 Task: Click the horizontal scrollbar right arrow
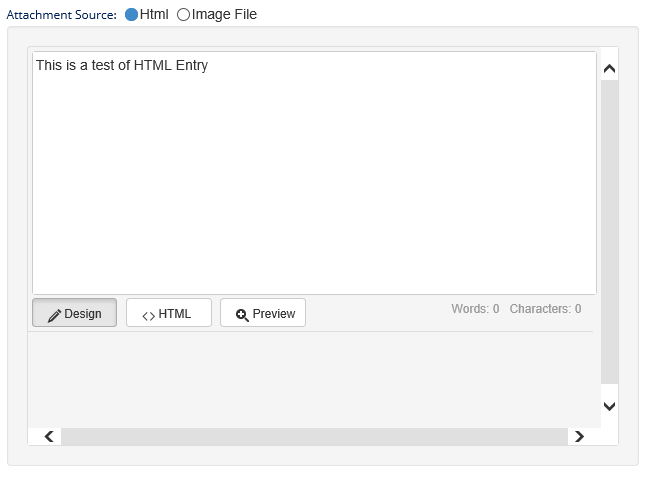point(579,436)
